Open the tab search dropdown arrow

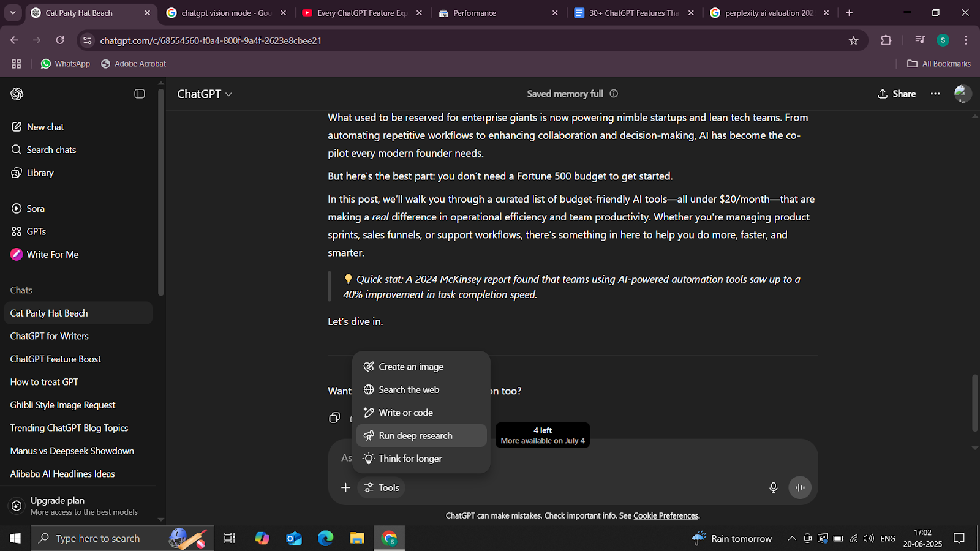13,13
